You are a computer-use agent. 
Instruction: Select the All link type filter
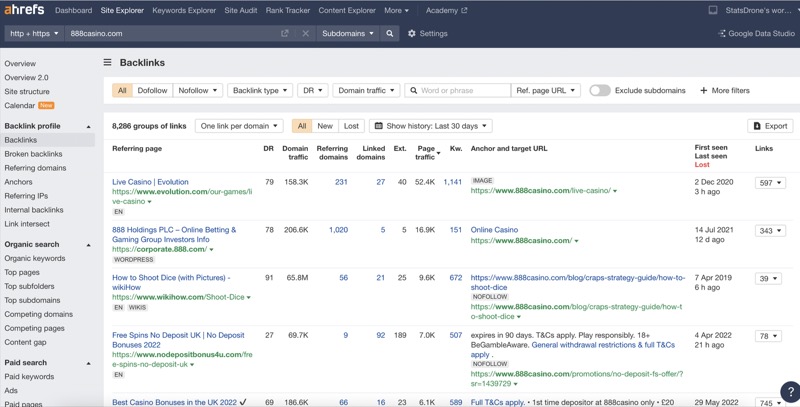tap(122, 90)
